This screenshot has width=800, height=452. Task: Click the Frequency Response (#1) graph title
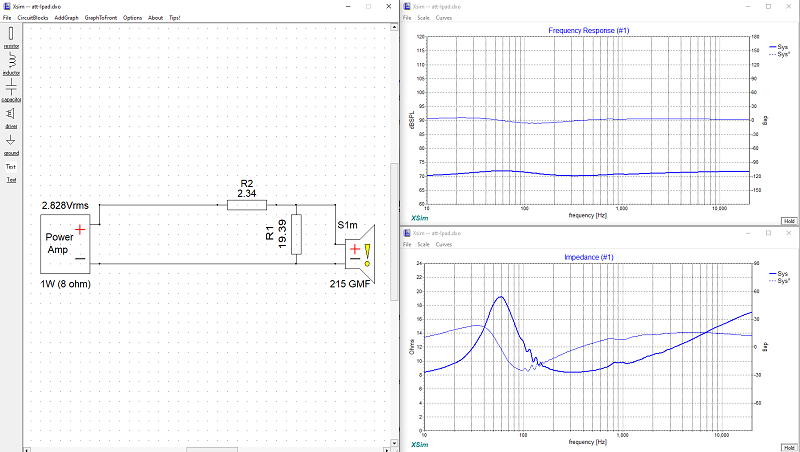click(589, 31)
